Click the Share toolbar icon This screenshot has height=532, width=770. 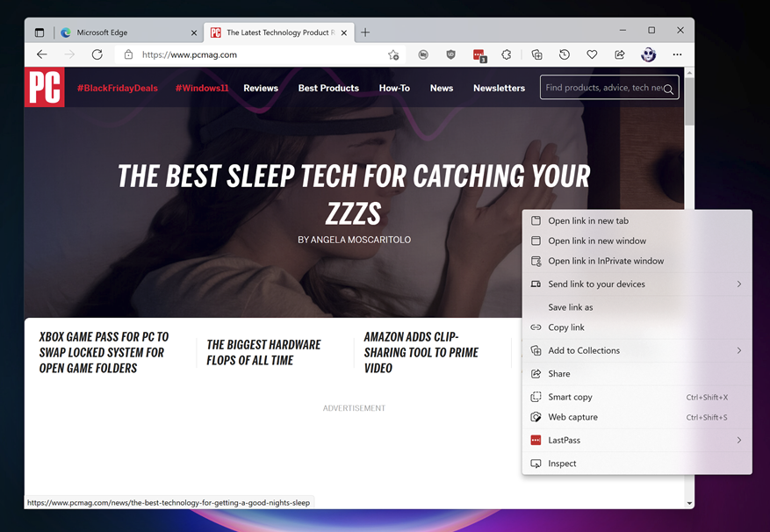[620, 54]
